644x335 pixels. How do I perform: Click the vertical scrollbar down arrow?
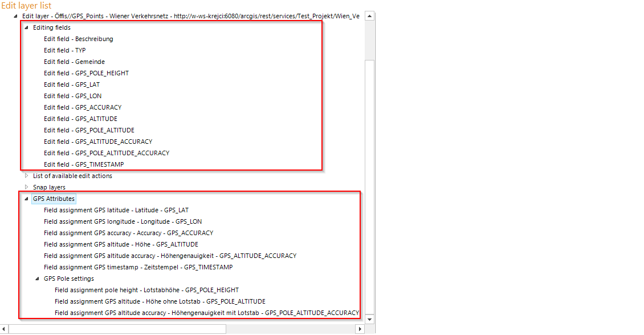(370, 319)
